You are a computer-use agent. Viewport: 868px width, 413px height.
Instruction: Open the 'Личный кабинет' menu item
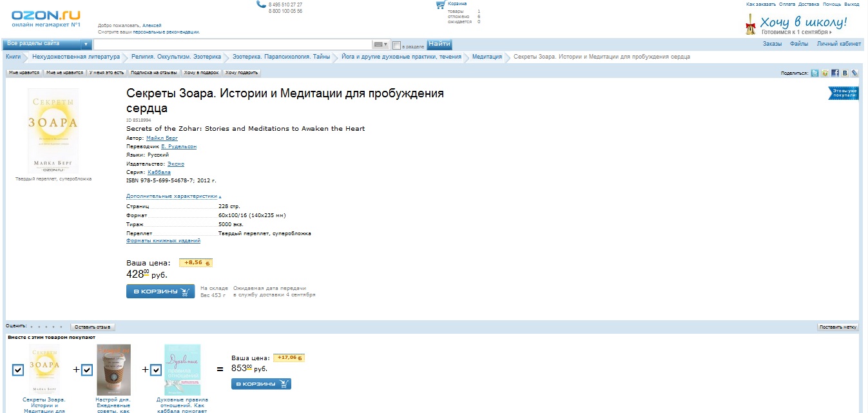point(838,44)
